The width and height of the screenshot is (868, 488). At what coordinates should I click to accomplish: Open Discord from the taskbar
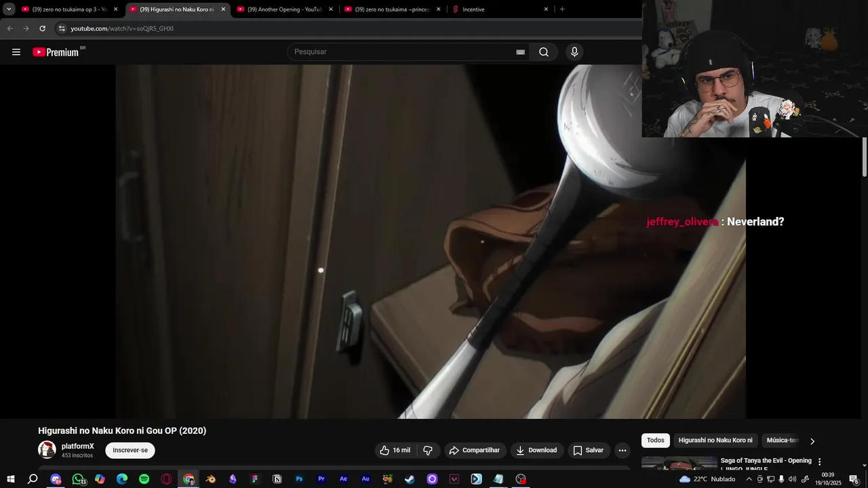click(x=56, y=479)
